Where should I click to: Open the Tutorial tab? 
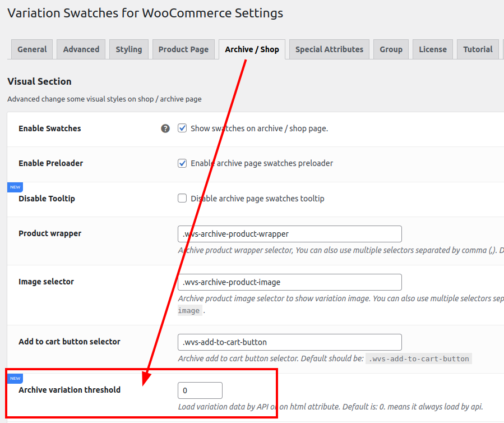478,49
